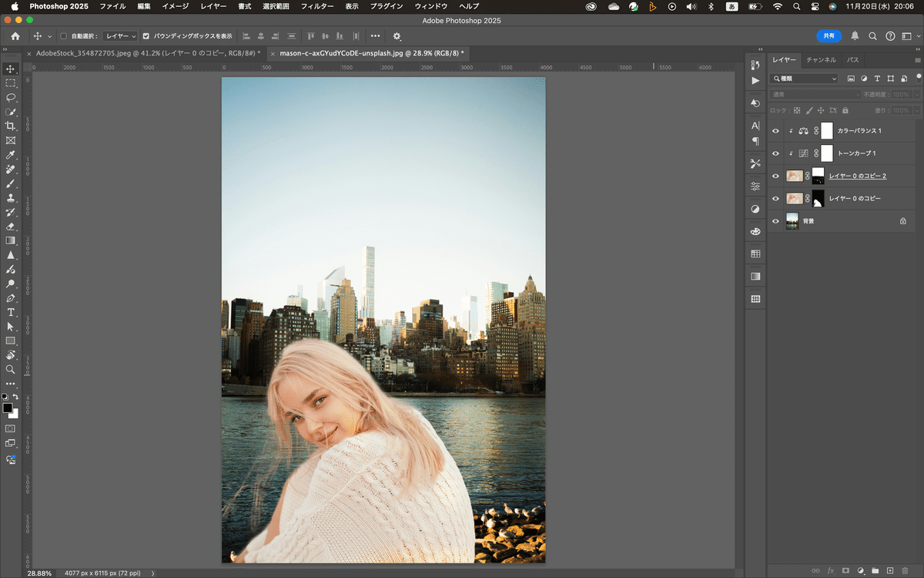Click align left edges button
Image resolution: width=924 pixels, height=578 pixels.
pos(246,35)
